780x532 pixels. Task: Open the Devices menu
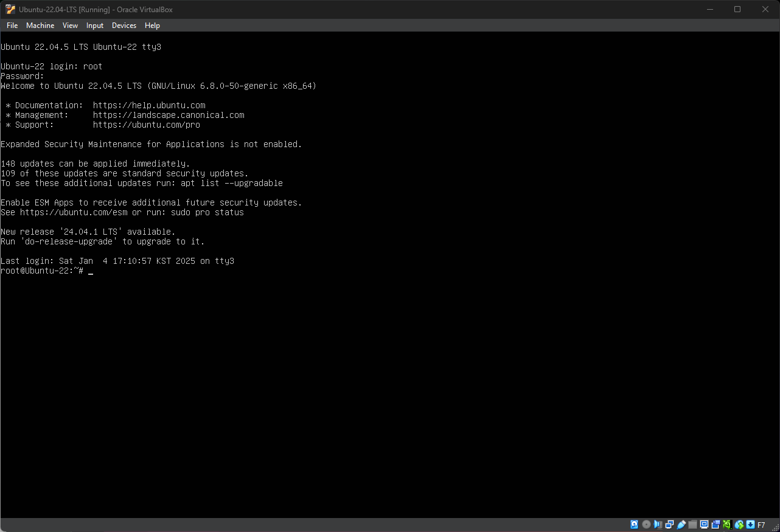(x=124, y=26)
